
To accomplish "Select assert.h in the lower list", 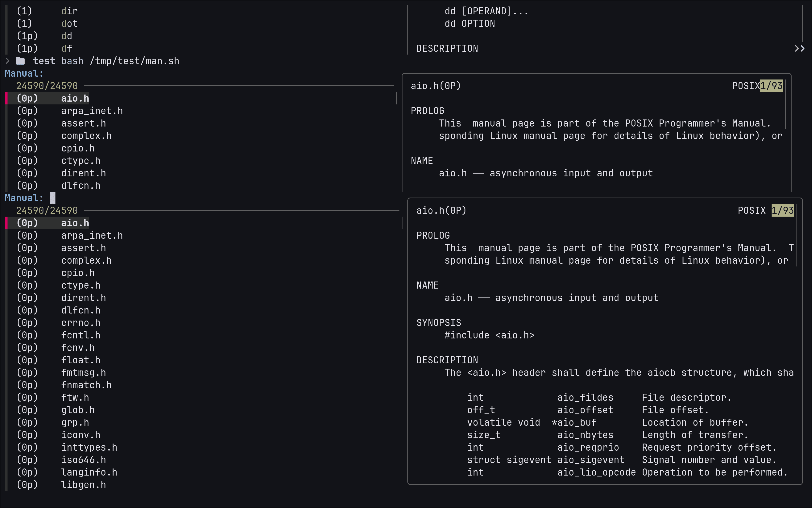I will (x=84, y=248).
